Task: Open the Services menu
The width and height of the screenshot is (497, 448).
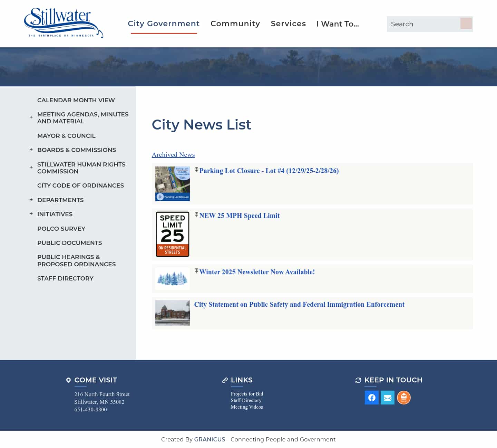Action: click(x=288, y=23)
